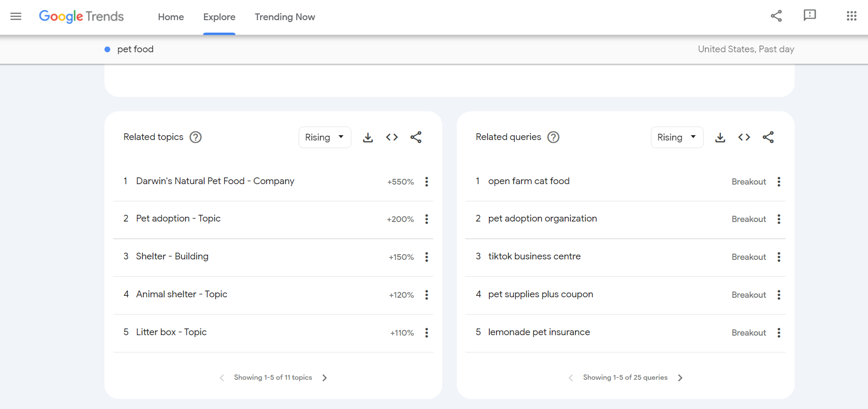Open Litter box - Topic link

171,332
